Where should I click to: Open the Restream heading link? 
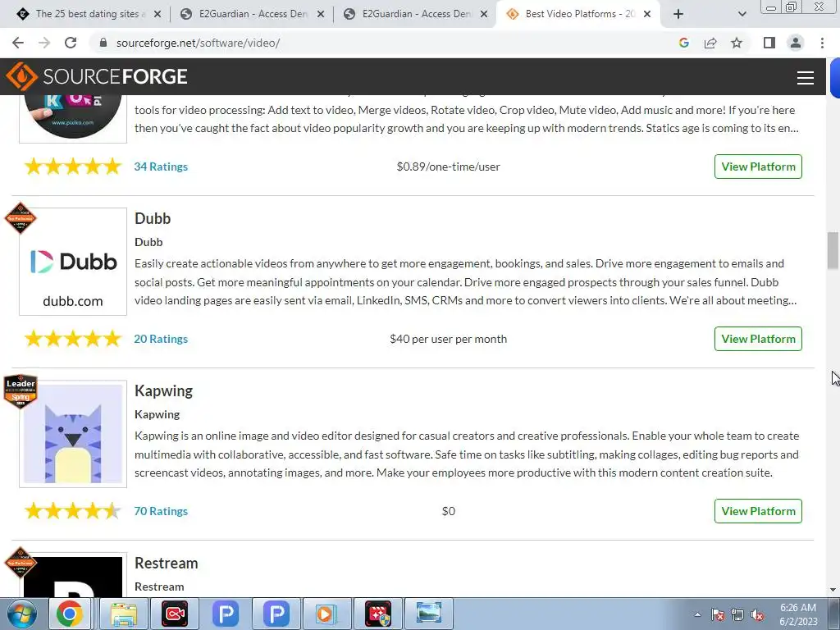pyautogui.click(x=166, y=563)
